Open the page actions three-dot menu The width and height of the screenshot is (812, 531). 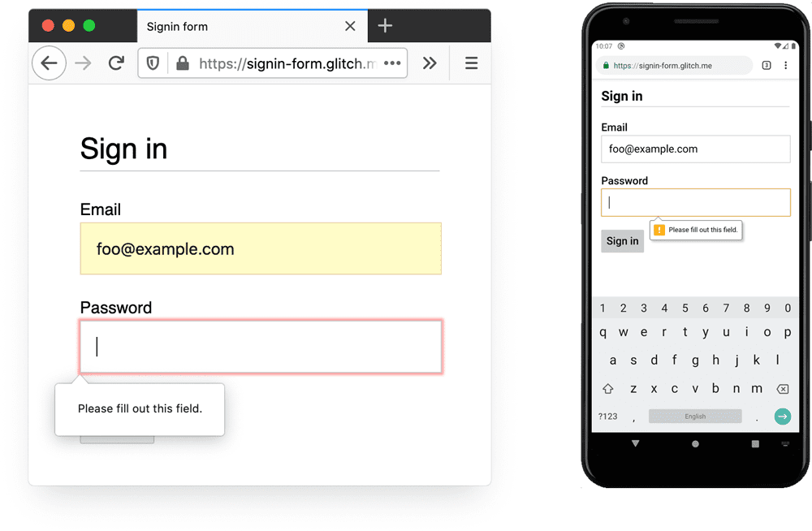[x=391, y=63]
